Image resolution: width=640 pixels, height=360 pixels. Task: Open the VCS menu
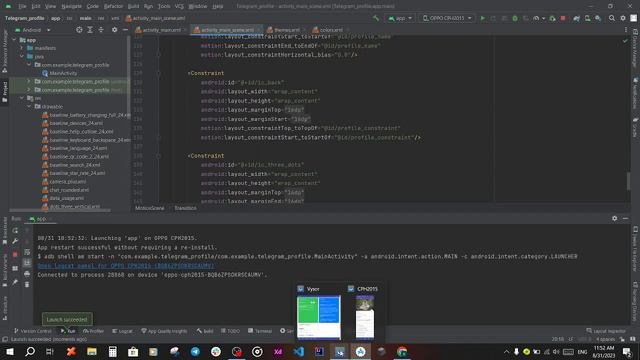(179, 6)
